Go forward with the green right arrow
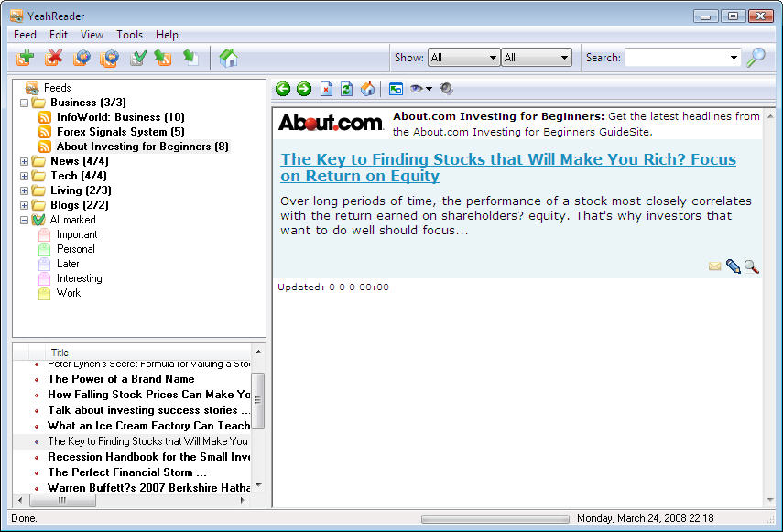 pyautogui.click(x=304, y=89)
